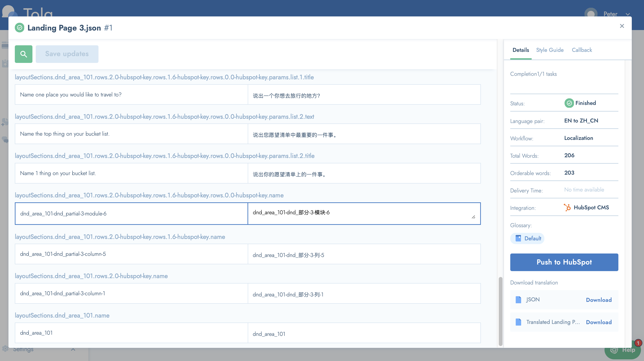This screenshot has width=644, height=361.
Task: Click the Orderable words value 203
Action: tap(569, 173)
